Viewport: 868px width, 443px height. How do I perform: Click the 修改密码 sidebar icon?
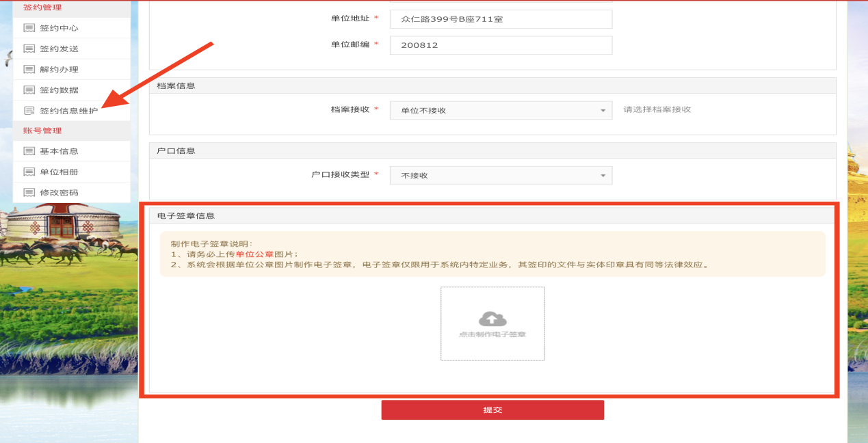(29, 192)
